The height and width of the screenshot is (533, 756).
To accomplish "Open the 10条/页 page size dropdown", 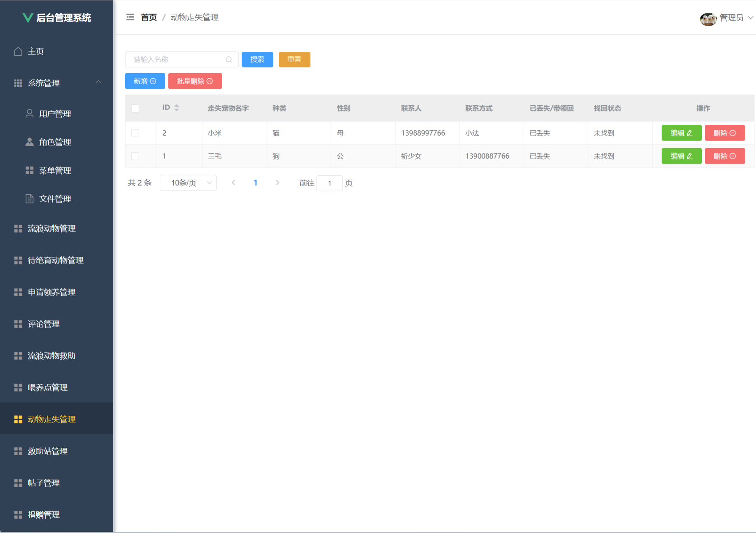I will [x=188, y=183].
